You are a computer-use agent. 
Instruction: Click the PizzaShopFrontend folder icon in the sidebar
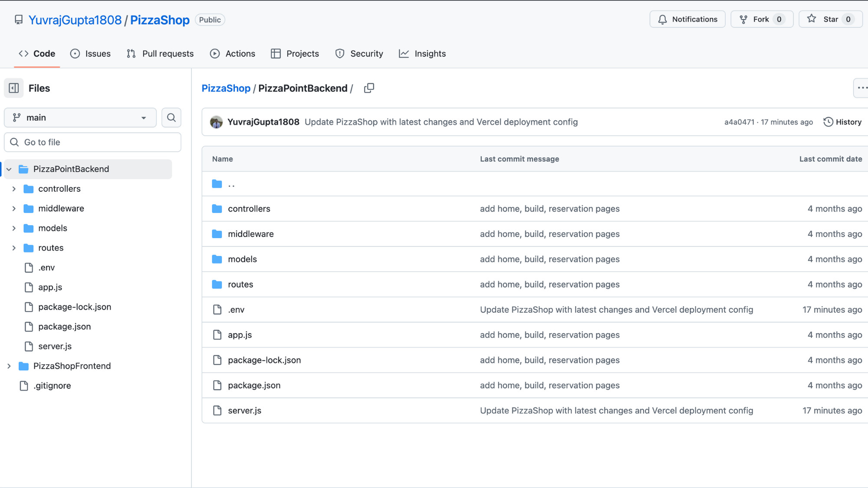coord(23,366)
